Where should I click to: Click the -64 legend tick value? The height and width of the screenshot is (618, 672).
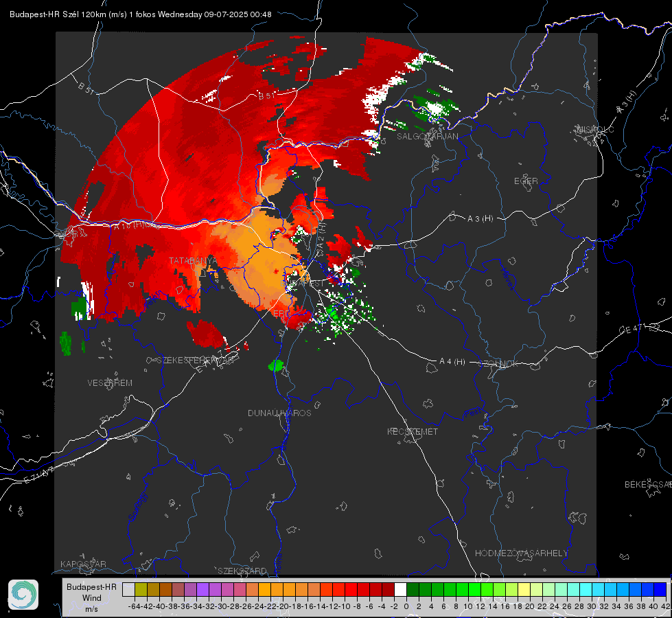135,606
